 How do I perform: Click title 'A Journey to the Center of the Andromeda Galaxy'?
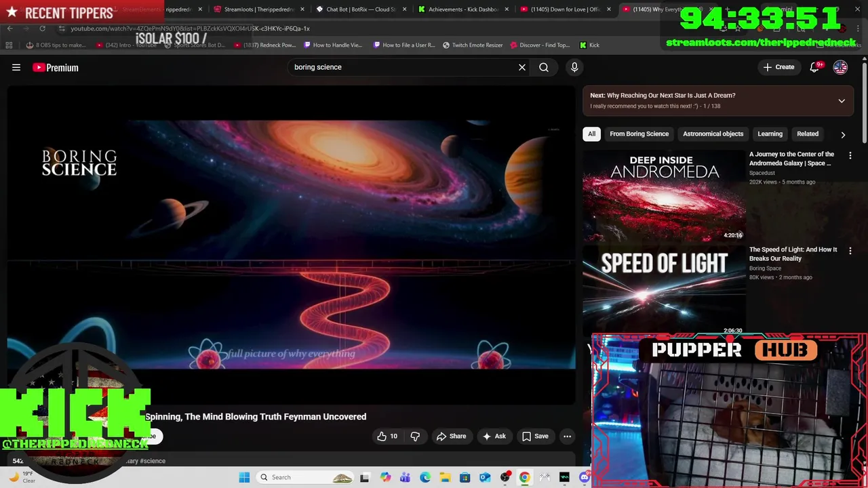tap(791, 159)
